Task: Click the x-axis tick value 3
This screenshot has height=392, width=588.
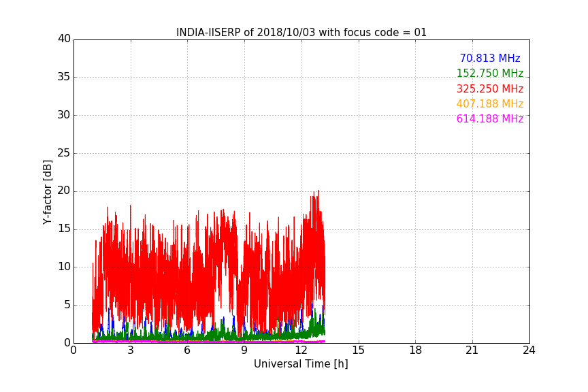Action: tap(131, 350)
